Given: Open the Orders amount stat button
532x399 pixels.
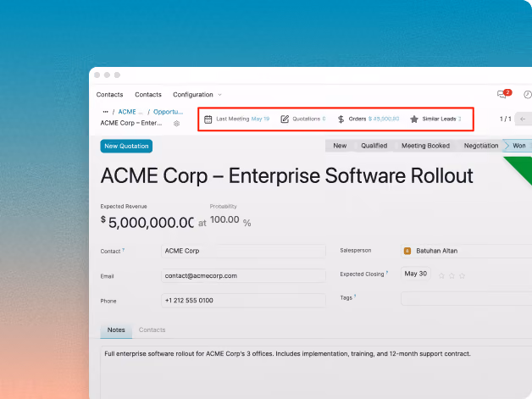Looking at the screenshot, I should 369,119.
